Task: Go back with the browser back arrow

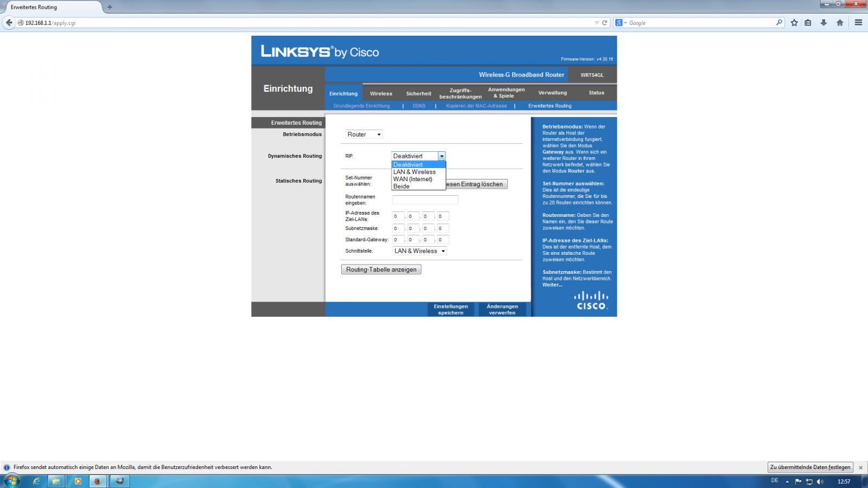Action: click(x=9, y=23)
